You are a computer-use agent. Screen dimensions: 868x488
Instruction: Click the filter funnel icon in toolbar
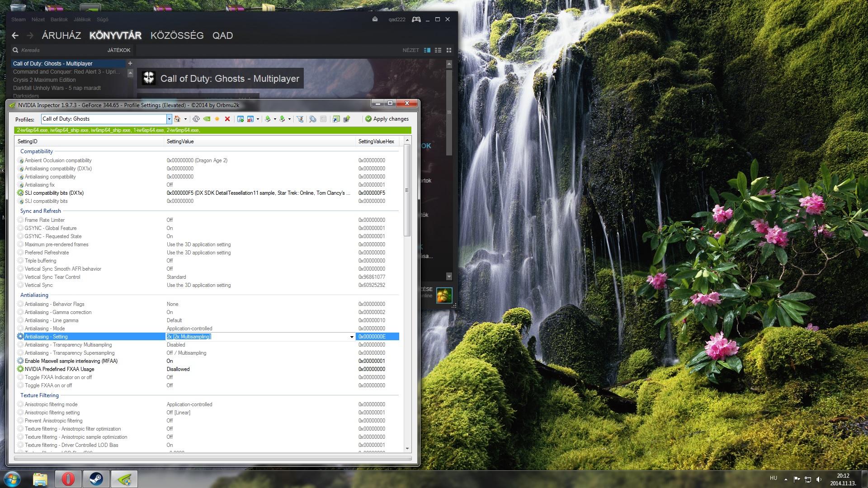300,119
